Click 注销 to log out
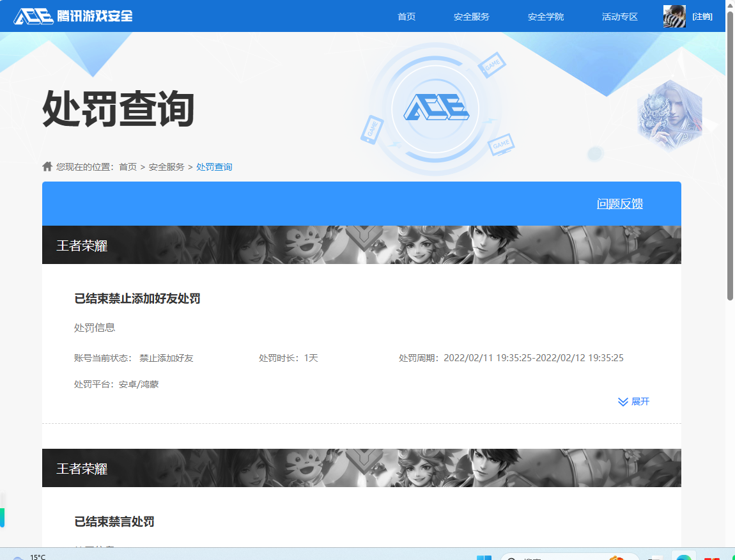735x560 pixels. coord(703,16)
